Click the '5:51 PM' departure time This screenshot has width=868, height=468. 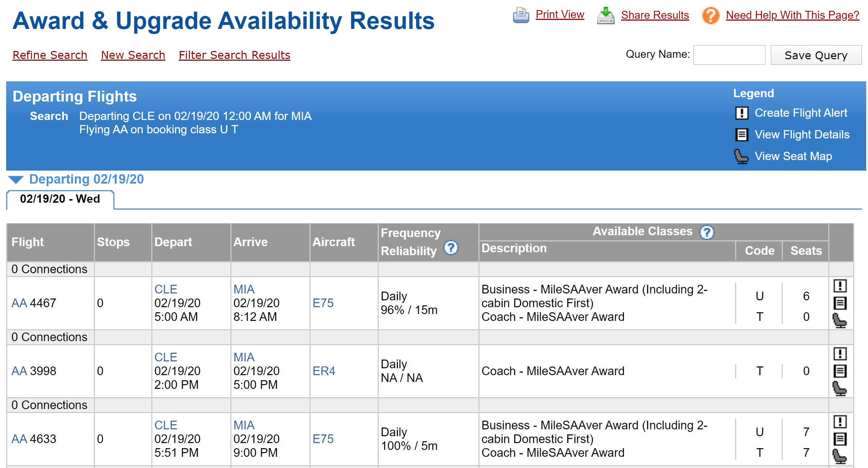click(x=177, y=452)
